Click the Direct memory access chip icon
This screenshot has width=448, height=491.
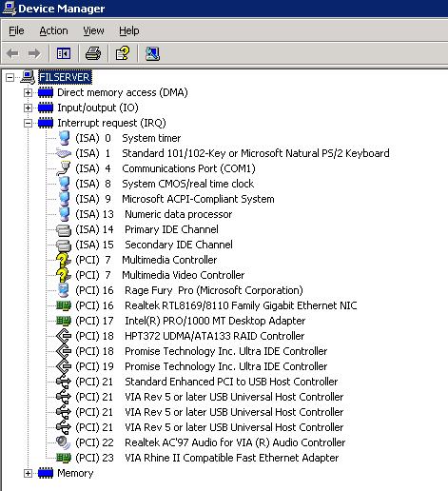coord(46,92)
